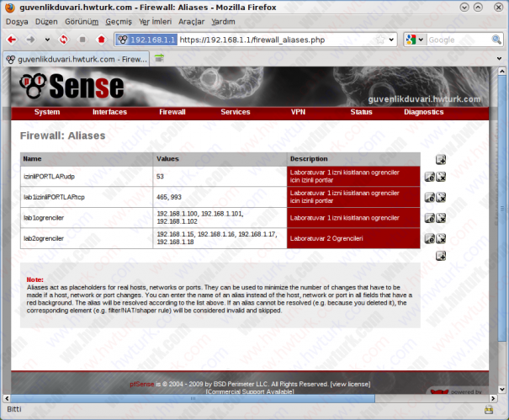Open the VPN navigation menu
The width and height of the screenshot is (509, 420).
(298, 112)
